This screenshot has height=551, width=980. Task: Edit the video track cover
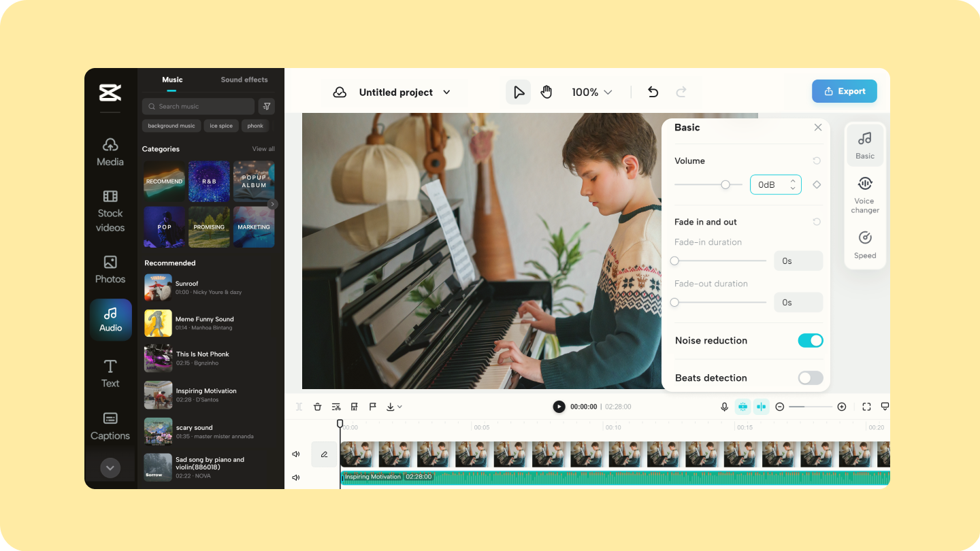(324, 454)
